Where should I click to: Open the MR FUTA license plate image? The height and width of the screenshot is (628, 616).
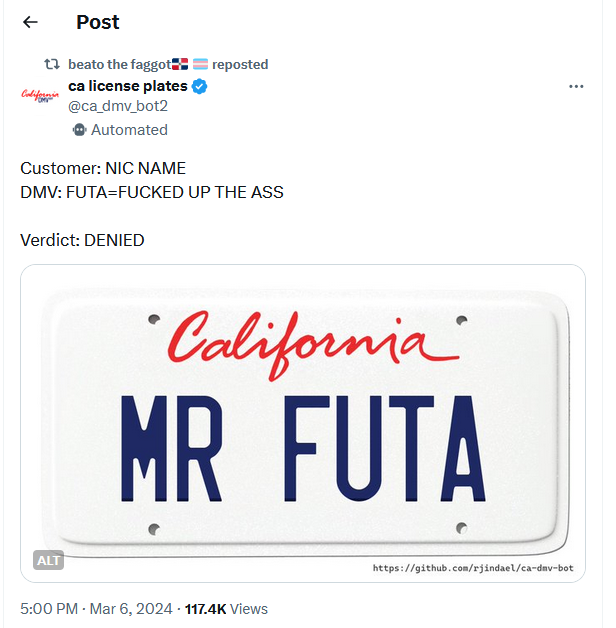pyautogui.click(x=303, y=420)
